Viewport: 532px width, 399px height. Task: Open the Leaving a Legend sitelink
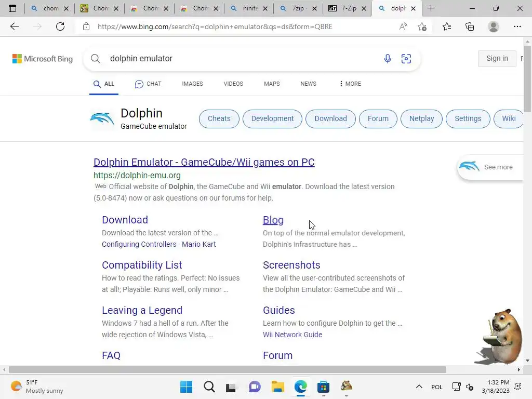[142, 310]
